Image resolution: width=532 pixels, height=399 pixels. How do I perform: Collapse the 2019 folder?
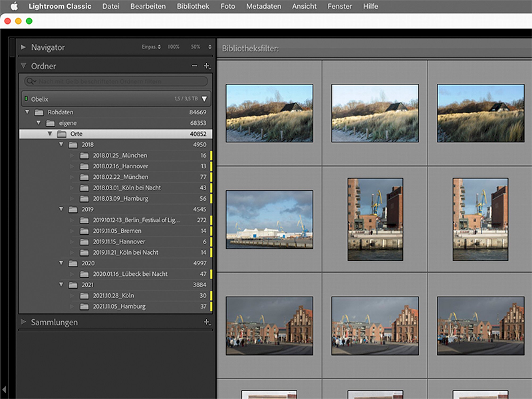point(61,209)
